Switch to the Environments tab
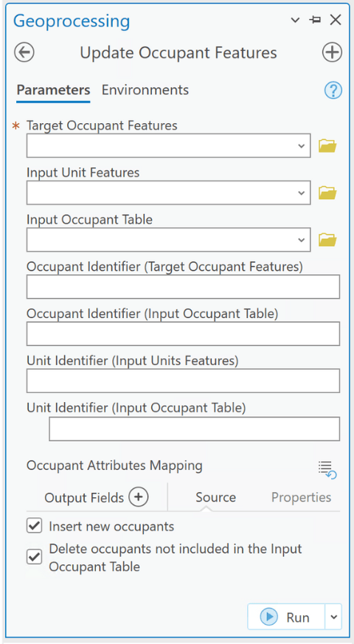354x644 pixels. (x=145, y=90)
